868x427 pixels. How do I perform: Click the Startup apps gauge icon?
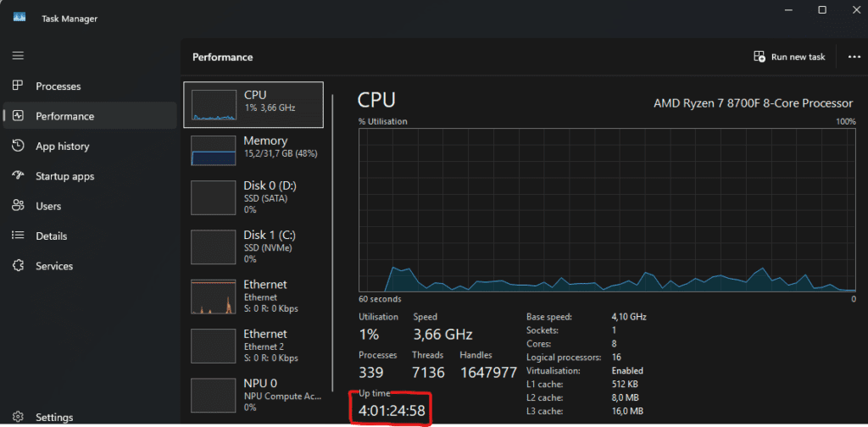click(18, 176)
